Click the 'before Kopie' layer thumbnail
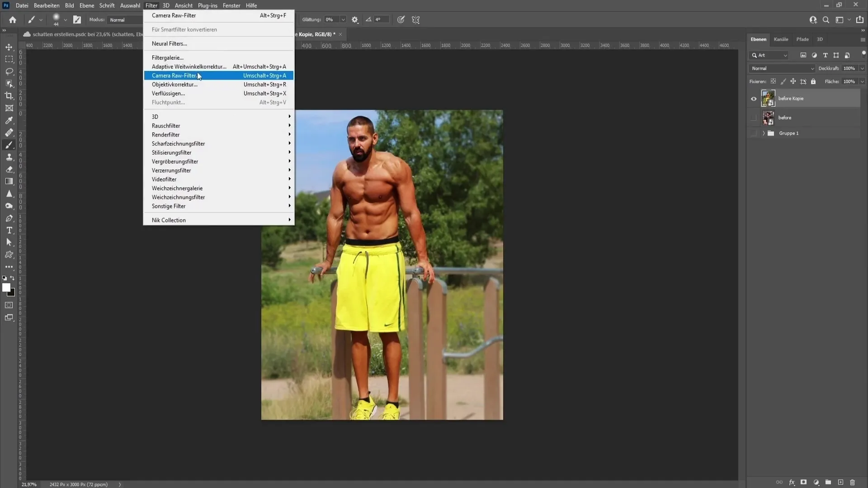The width and height of the screenshot is (868, 488). tap(768, 99)
